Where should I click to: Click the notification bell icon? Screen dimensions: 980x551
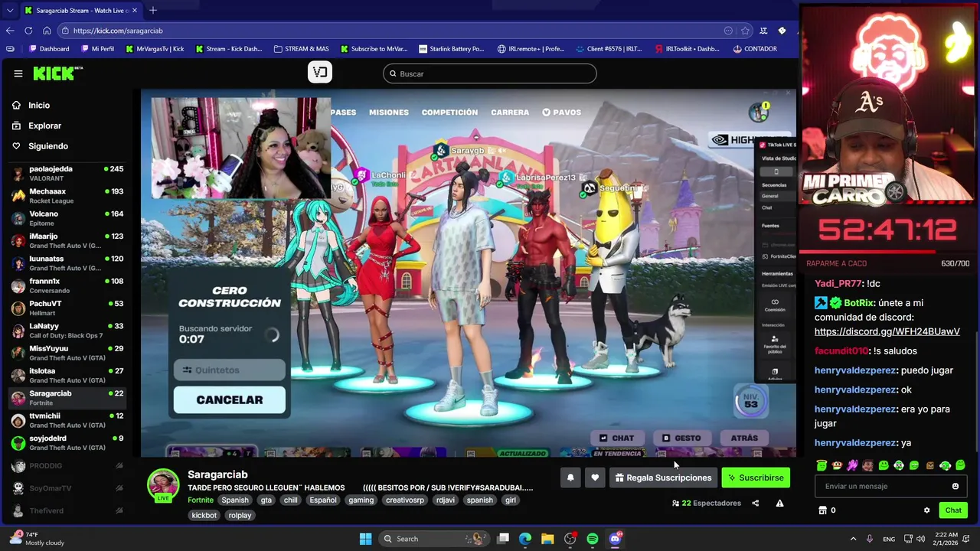[570, 478]
